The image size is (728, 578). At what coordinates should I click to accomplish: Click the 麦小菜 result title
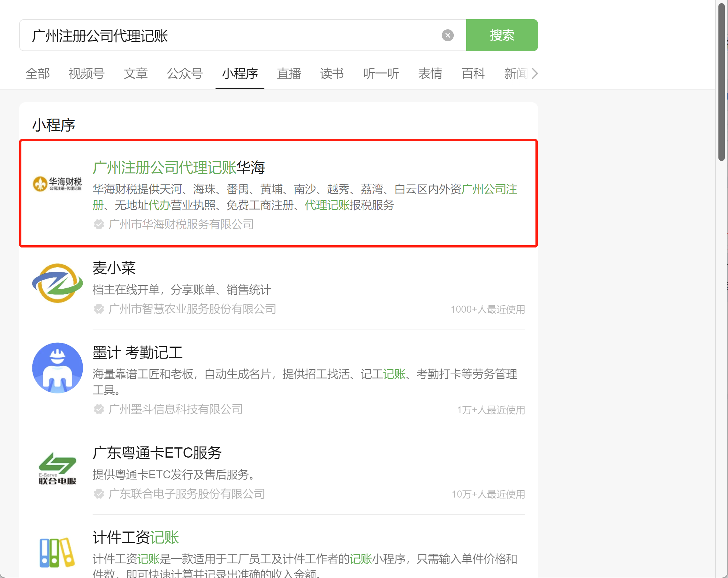pyautogui.click(x=114, y=268)
